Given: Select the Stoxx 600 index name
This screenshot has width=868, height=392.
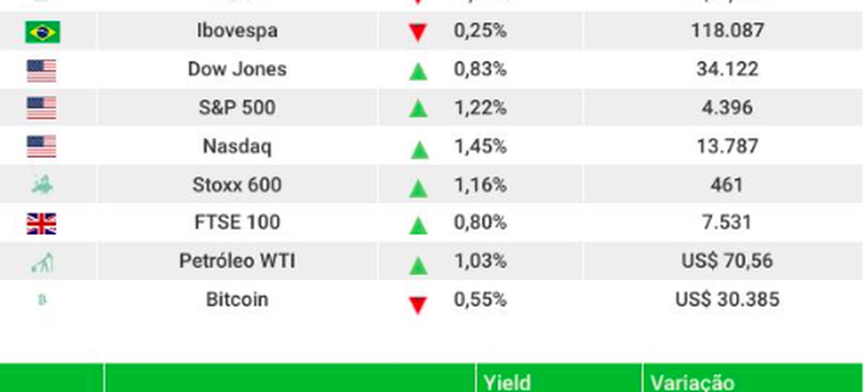Looking at the screenshot, I should 236,185.
